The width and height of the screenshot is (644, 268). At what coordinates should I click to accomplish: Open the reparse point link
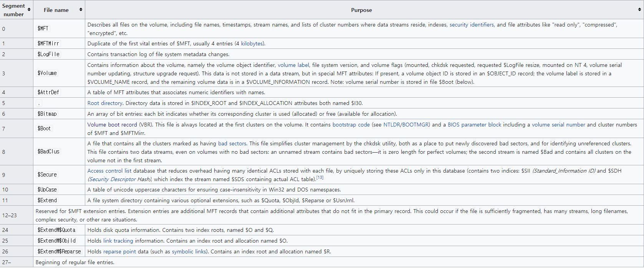(x=119, y=251)
